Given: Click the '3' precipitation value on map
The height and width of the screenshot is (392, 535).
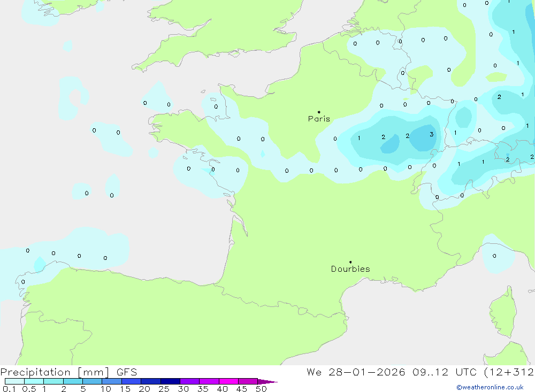Looking at the screenshot, I should [432, 134].
